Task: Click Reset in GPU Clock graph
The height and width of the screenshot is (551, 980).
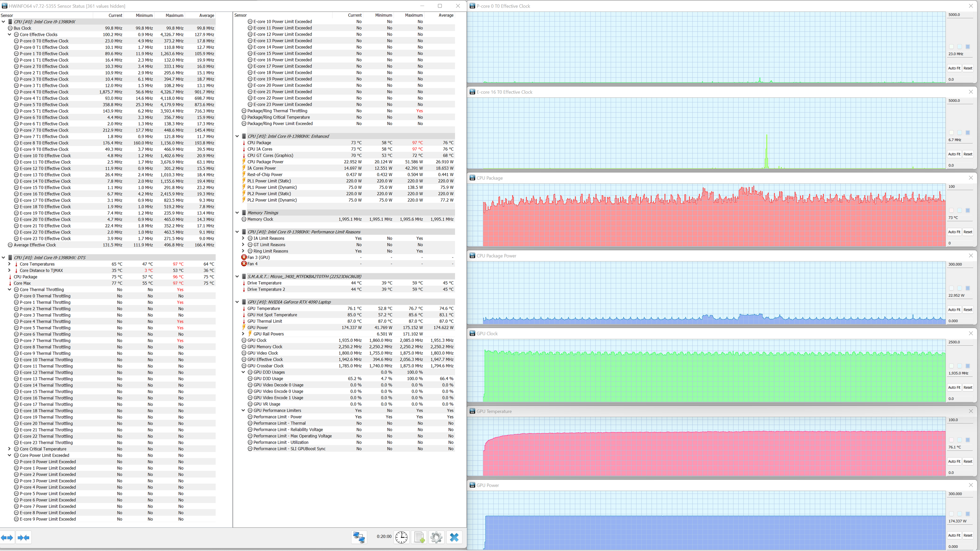Action: click(968, 387)
